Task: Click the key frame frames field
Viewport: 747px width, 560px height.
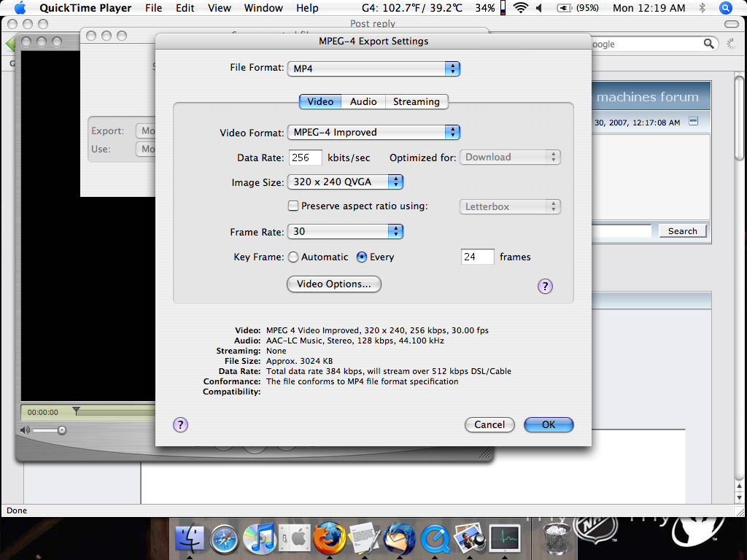Action: click(x=477, y=257)
